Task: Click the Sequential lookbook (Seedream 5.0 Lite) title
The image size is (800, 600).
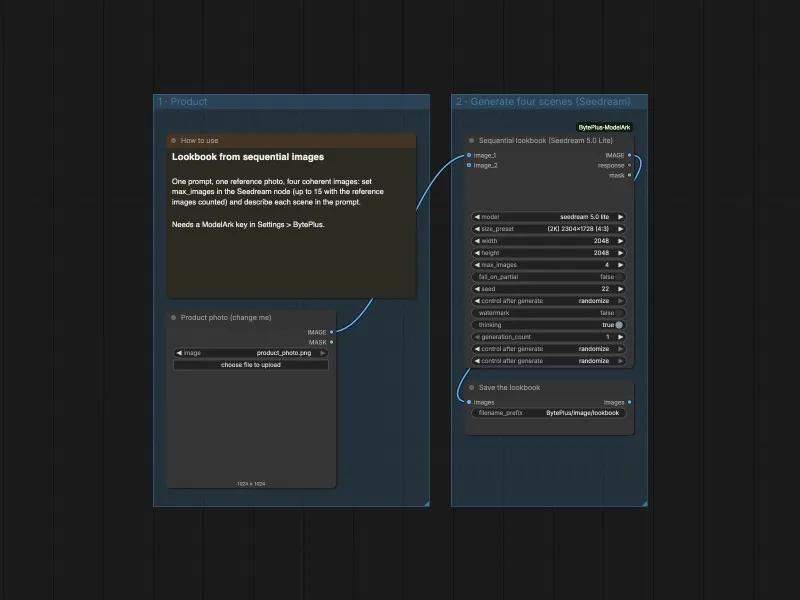Action: tap(546, 140)
